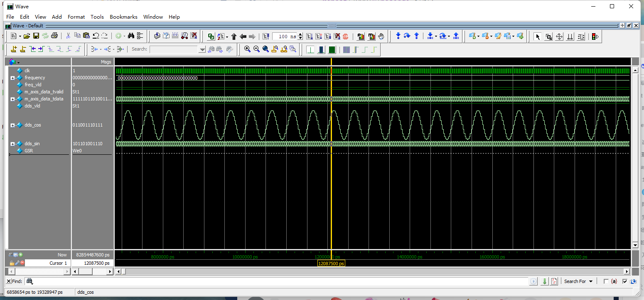Image resolution: width=644 pixels, height=300 pixels.
Task: Expand the frequency signal bus
Action: point(13,78)
